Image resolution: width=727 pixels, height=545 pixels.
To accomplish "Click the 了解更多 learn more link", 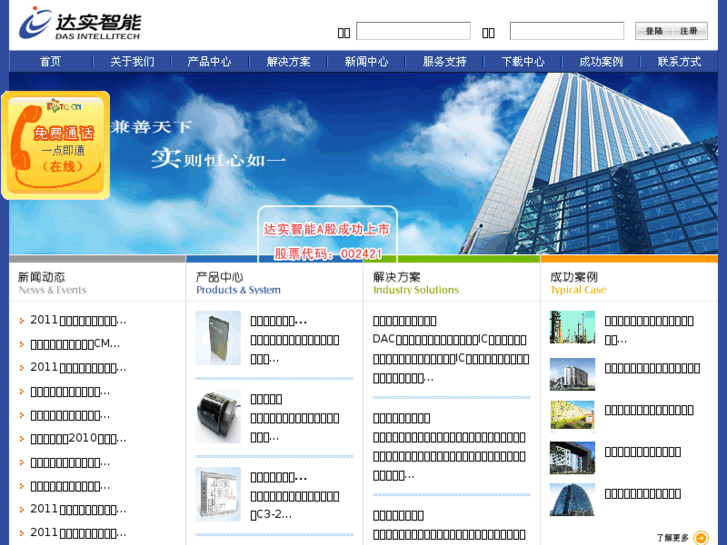I will pyautogui.click(x=672, y=538).
